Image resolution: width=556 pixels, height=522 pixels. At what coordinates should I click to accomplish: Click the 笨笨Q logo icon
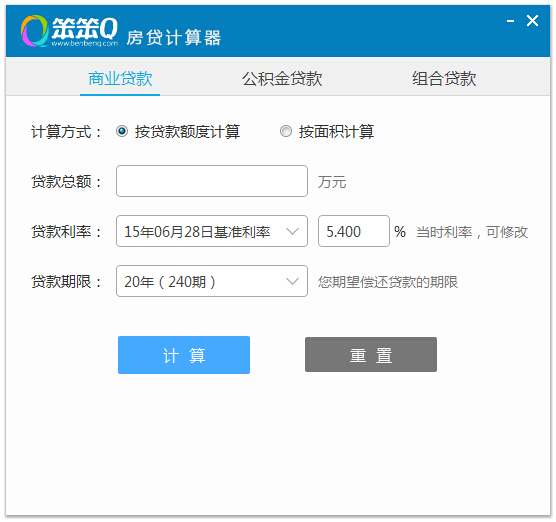34,31
